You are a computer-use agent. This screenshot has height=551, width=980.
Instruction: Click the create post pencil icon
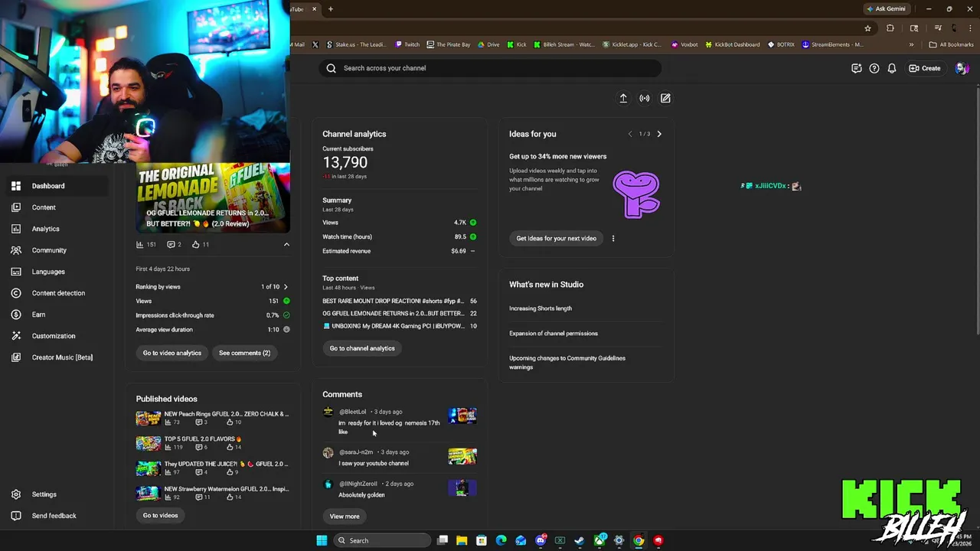[665, 98]
